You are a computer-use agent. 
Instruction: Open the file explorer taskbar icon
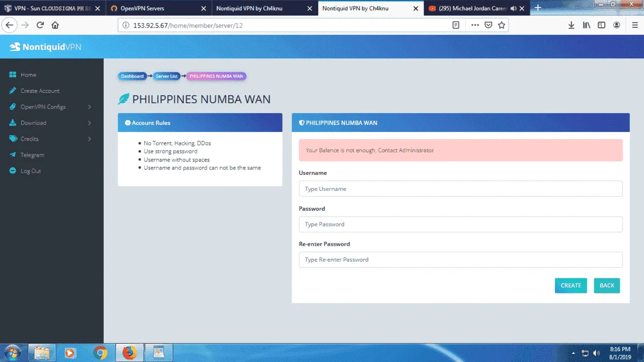42,352
